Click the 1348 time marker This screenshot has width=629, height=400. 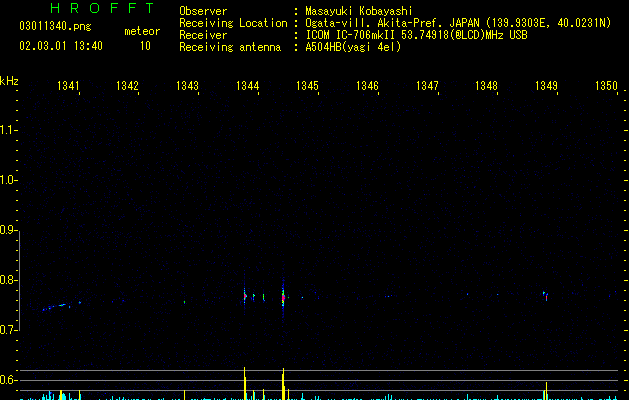coord(487,85)
